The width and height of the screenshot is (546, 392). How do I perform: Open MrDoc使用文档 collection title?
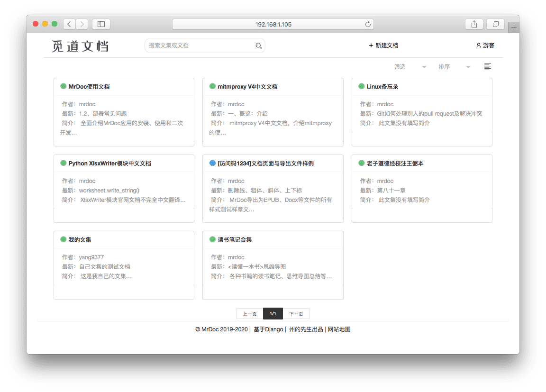(89, 87)
